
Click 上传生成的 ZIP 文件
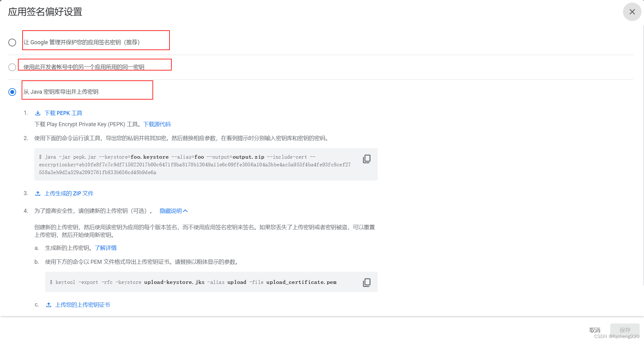point(70,193)
